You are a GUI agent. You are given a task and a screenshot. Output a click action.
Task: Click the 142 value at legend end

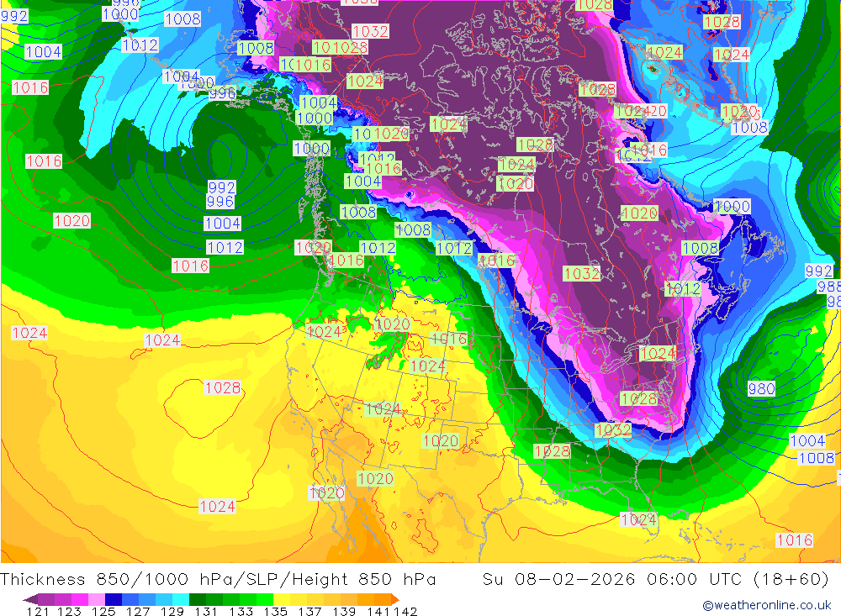pos(405,611)
